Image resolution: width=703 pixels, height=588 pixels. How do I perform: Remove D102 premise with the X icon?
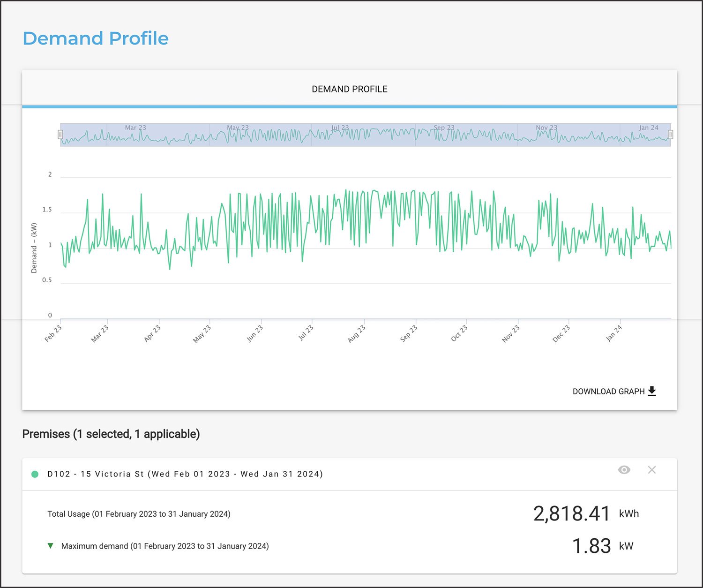652,470
